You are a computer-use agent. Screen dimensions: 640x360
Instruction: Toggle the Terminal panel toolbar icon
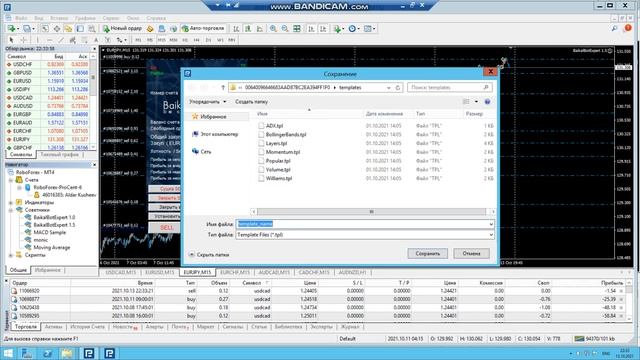[x=80, y=29]
